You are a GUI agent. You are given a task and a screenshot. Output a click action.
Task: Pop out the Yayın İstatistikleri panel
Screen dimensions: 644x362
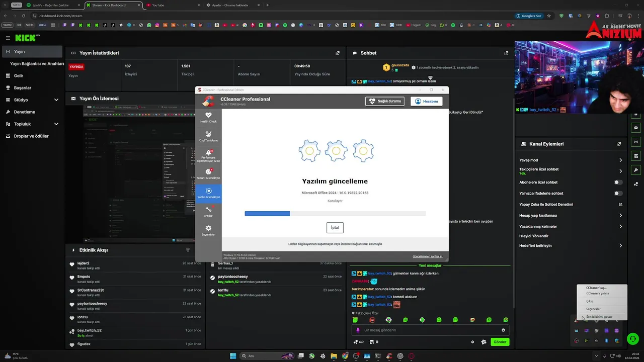338,53
